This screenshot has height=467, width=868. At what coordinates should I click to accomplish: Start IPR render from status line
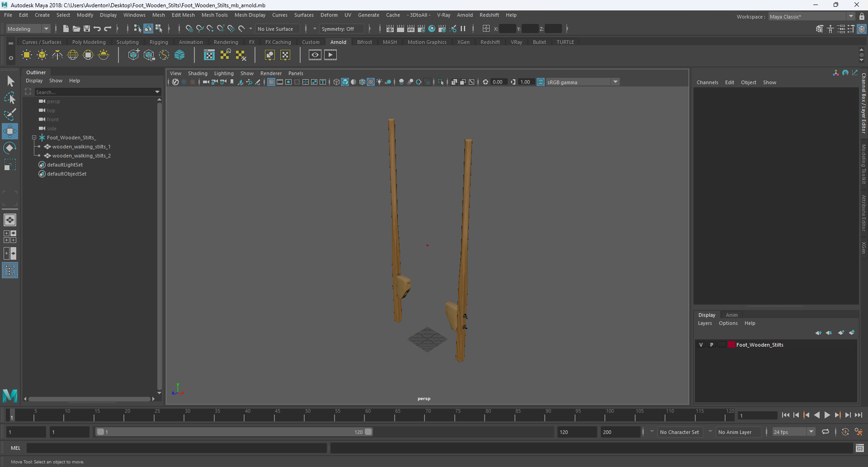tap(411, 29)
